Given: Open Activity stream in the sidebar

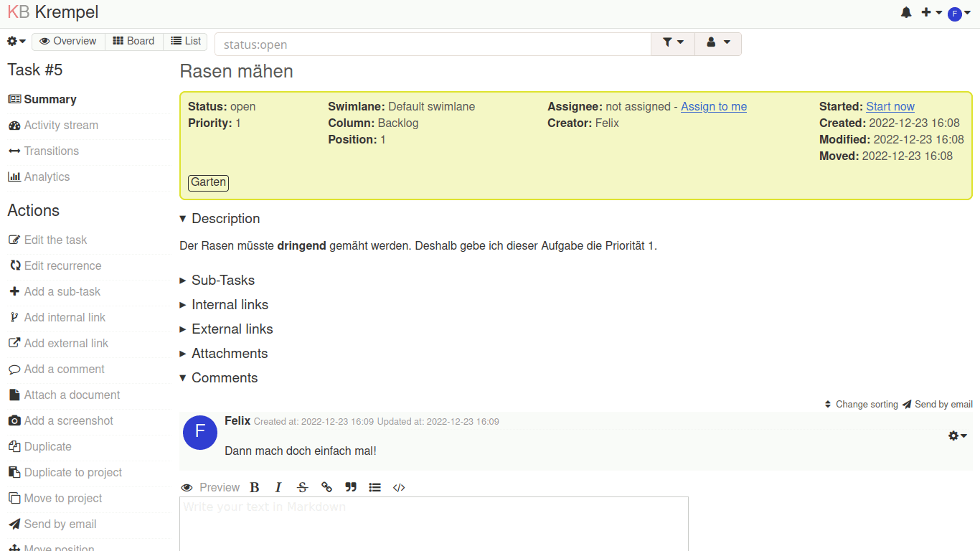Looking at the screenshot, I should click(x=61, y=126).
